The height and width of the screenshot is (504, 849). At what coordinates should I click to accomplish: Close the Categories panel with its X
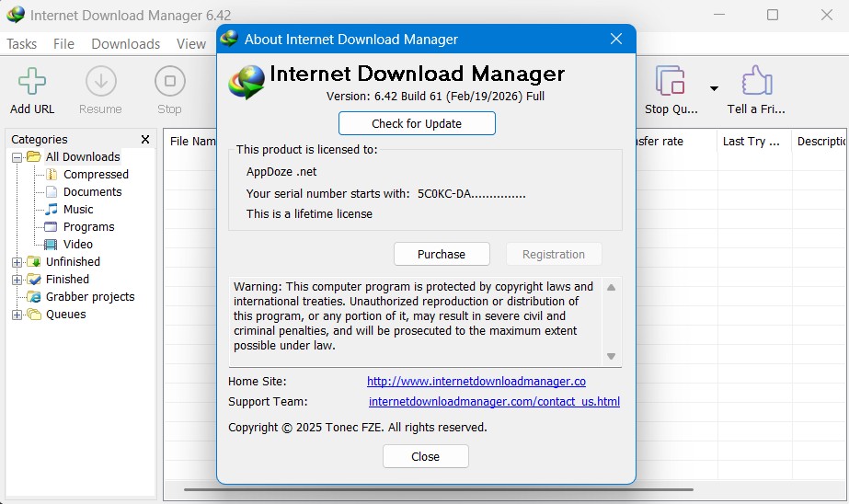(x=145, y=140)
